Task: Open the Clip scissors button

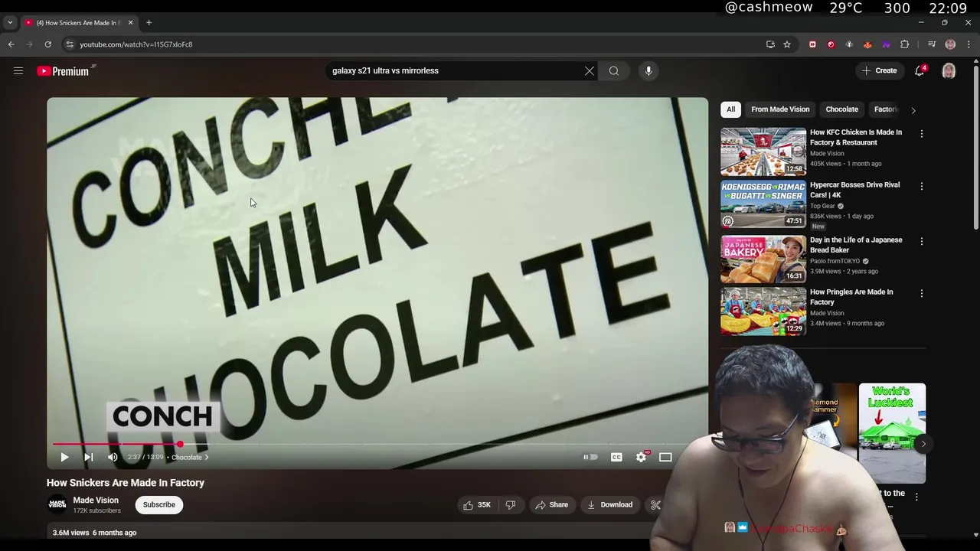Action: 655,504
